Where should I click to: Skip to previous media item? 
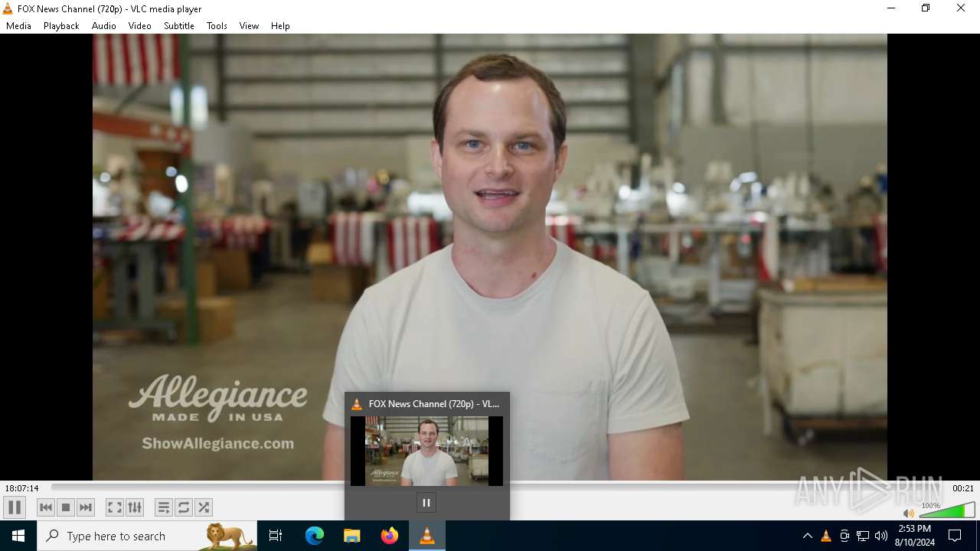tap(46, 507)
